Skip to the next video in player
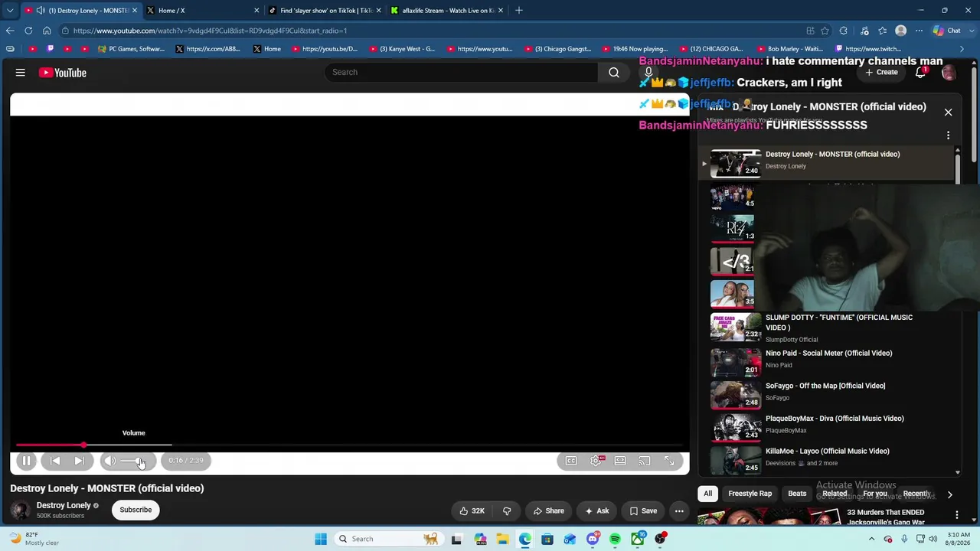 click(79, 461)
